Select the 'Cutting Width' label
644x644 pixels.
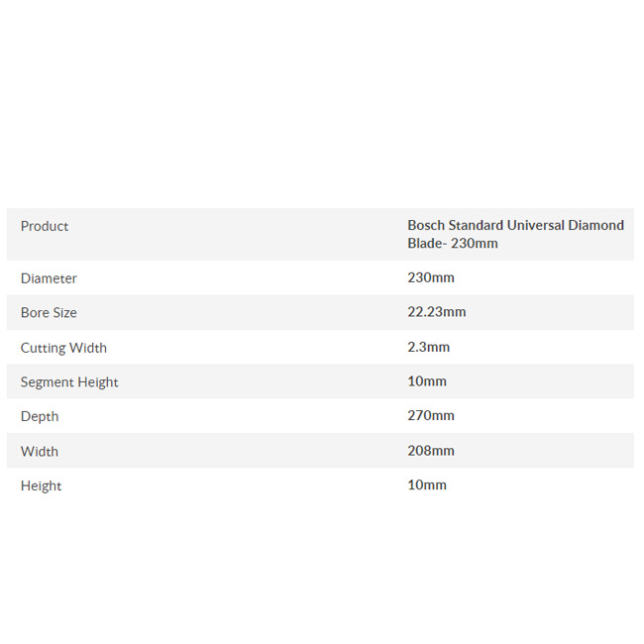click(63, 348)
